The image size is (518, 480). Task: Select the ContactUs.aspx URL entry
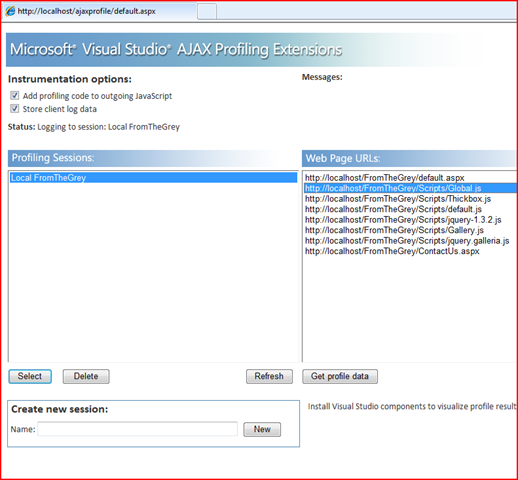[x=410, y=251]
